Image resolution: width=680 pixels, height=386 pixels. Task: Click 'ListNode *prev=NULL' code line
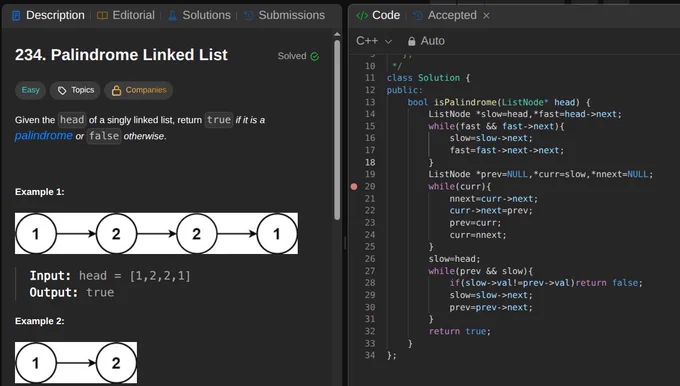tap(540, 174)
